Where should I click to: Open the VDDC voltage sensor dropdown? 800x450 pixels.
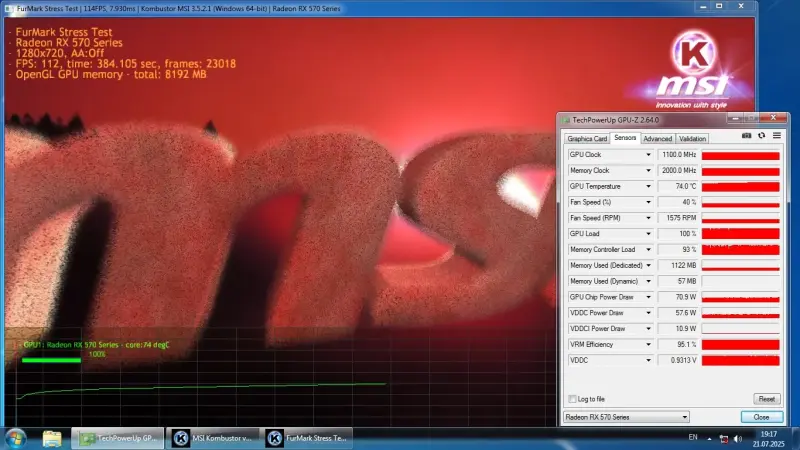coord(648,360)
